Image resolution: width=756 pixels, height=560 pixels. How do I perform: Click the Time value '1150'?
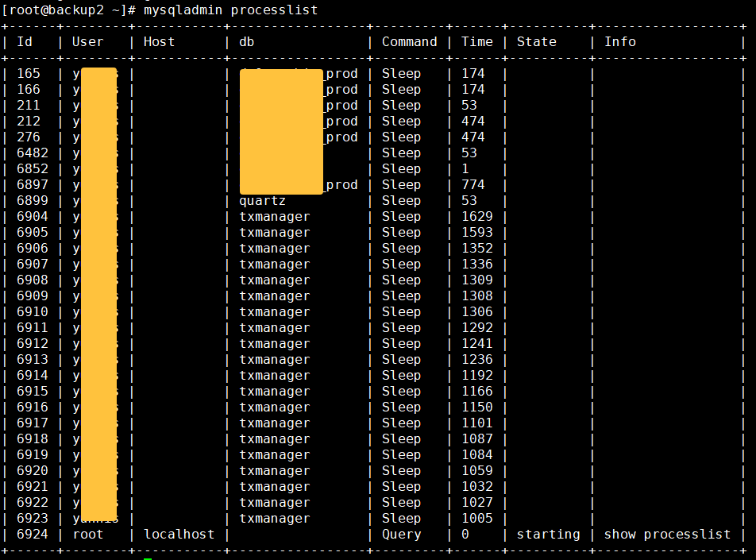tap(476, 407)
